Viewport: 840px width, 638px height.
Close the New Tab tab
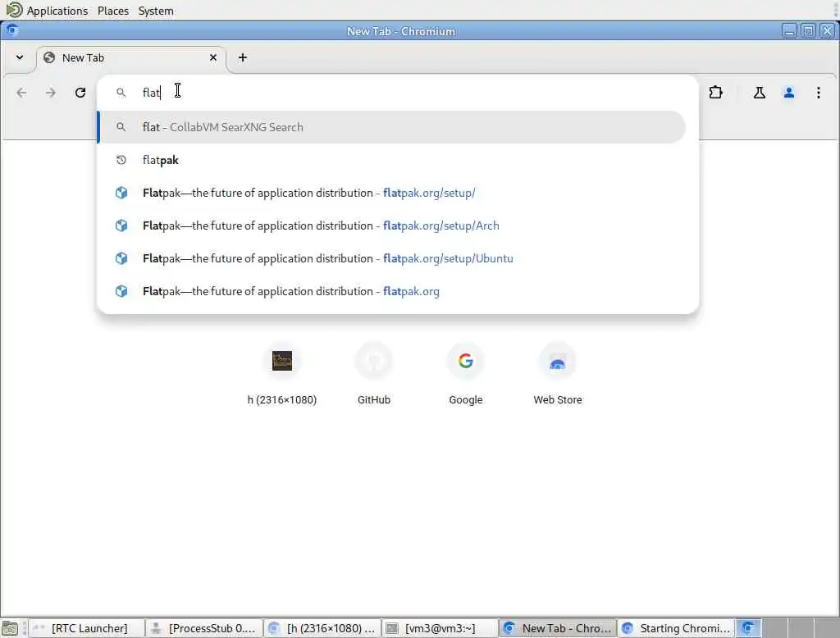click(x=213, y=57)
